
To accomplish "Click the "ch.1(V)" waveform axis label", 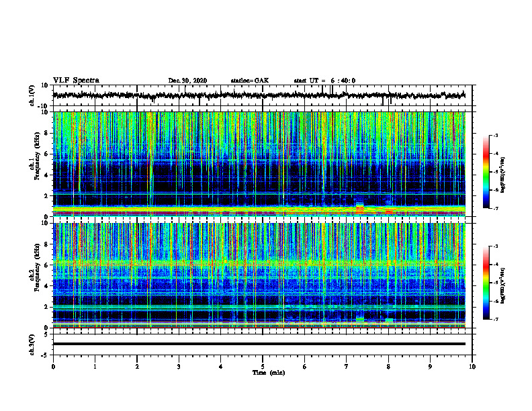I will [x=32, y=95].
